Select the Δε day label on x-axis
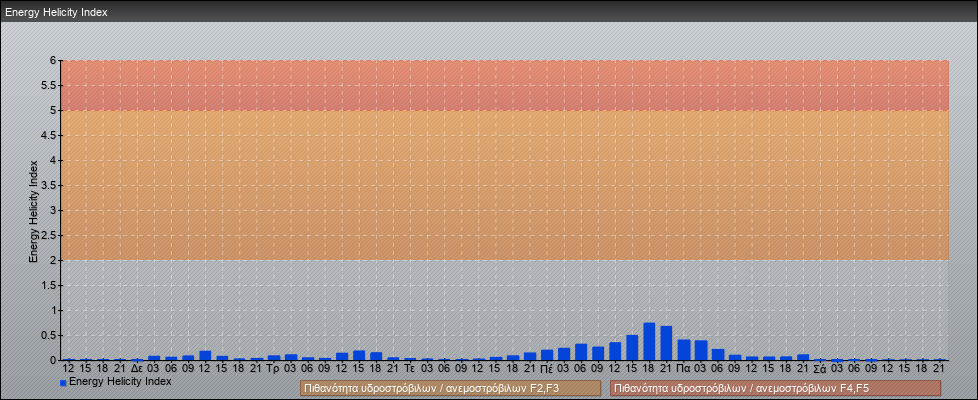978x400 pixels. pyautogui.click(x=136, y=368)
